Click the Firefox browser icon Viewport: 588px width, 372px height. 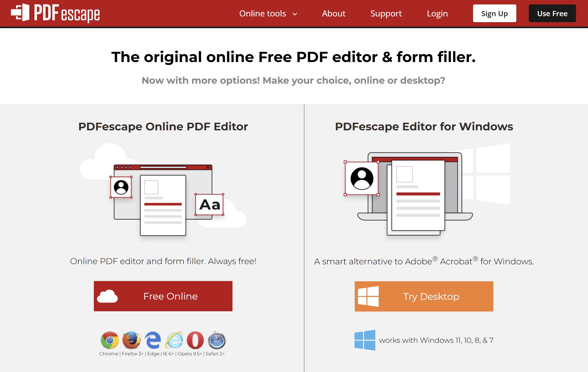(x=131, y=340)
